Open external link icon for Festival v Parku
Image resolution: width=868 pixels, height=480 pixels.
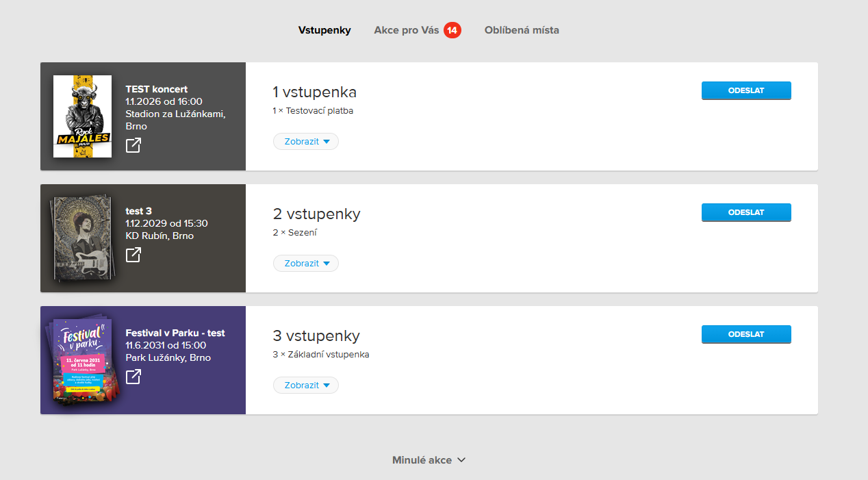click(133, 377)
